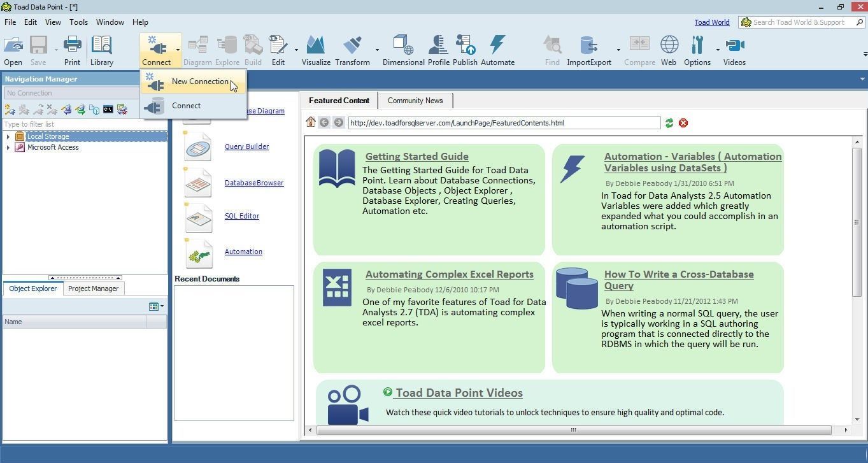The height and width of the screenshot is (463, 868).
Task: Open the Toad Data Point Videos link
Action: [459, 393]
